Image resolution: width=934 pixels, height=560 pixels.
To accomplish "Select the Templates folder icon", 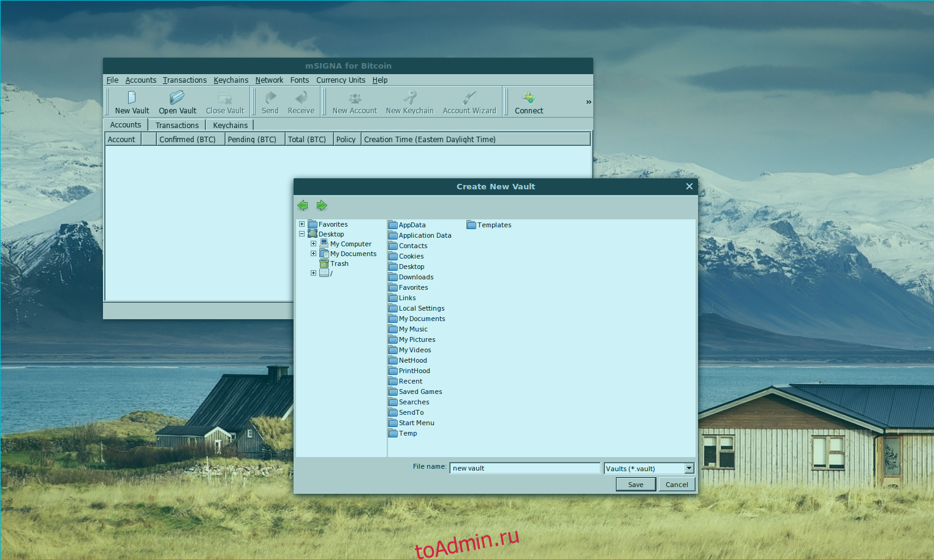I will 471,225.
